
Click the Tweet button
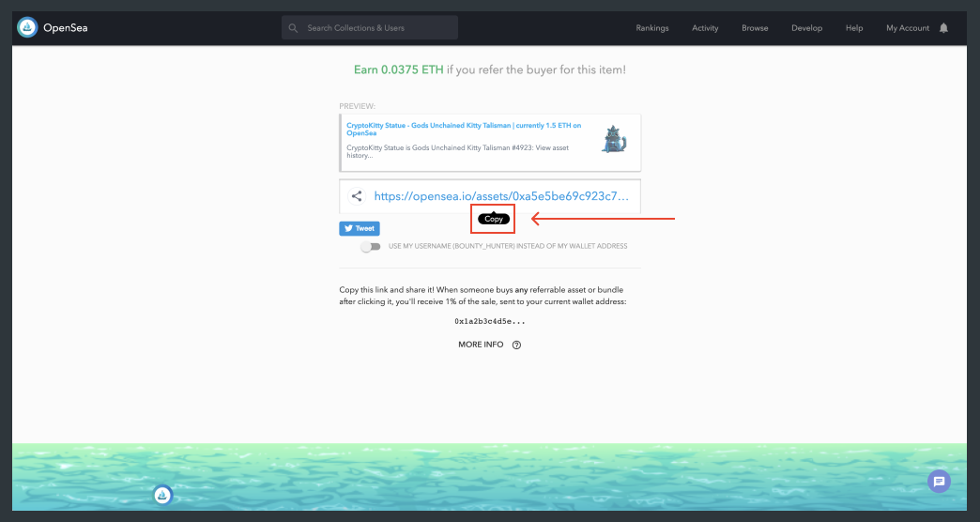360,229
